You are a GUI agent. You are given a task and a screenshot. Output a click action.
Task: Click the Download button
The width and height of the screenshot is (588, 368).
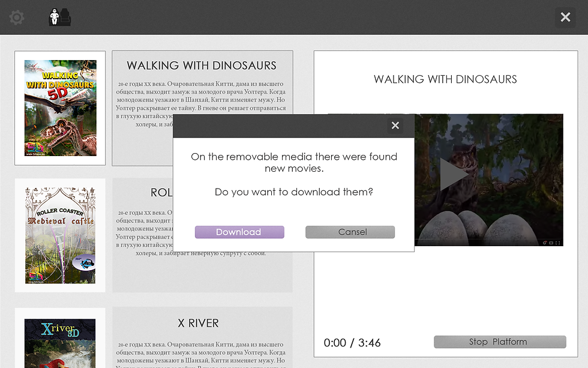click(239, 232)
